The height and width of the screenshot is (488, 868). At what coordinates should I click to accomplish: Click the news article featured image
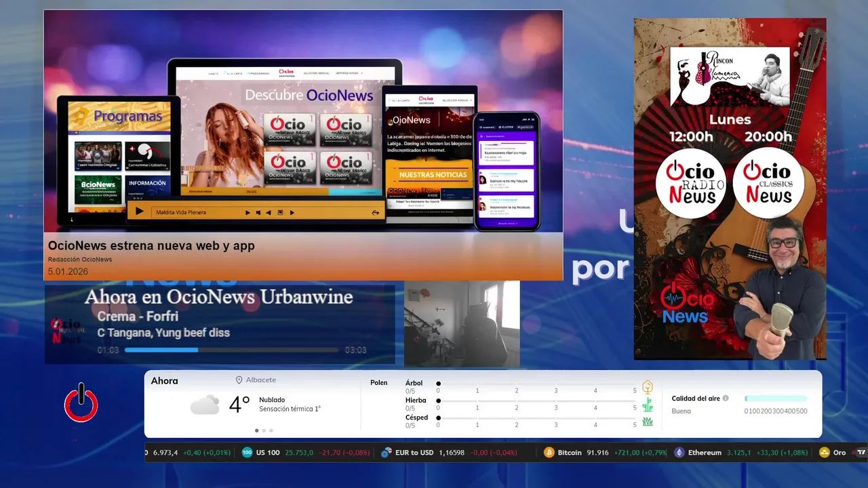pos(303,121)
